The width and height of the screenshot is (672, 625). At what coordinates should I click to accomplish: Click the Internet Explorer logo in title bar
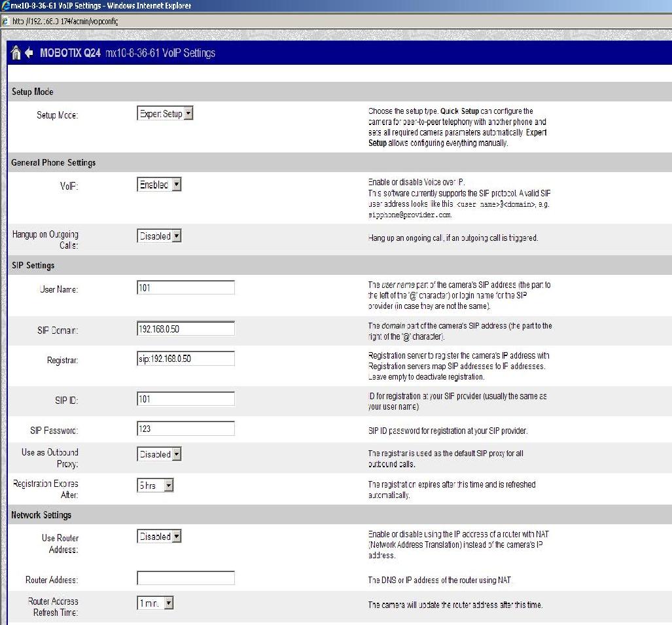click(x=5, y=5)
